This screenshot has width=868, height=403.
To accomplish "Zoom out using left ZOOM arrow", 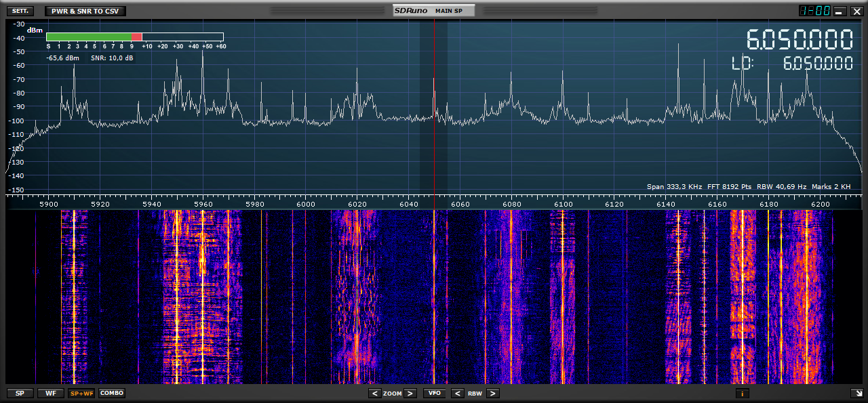I will click(375, 394).
